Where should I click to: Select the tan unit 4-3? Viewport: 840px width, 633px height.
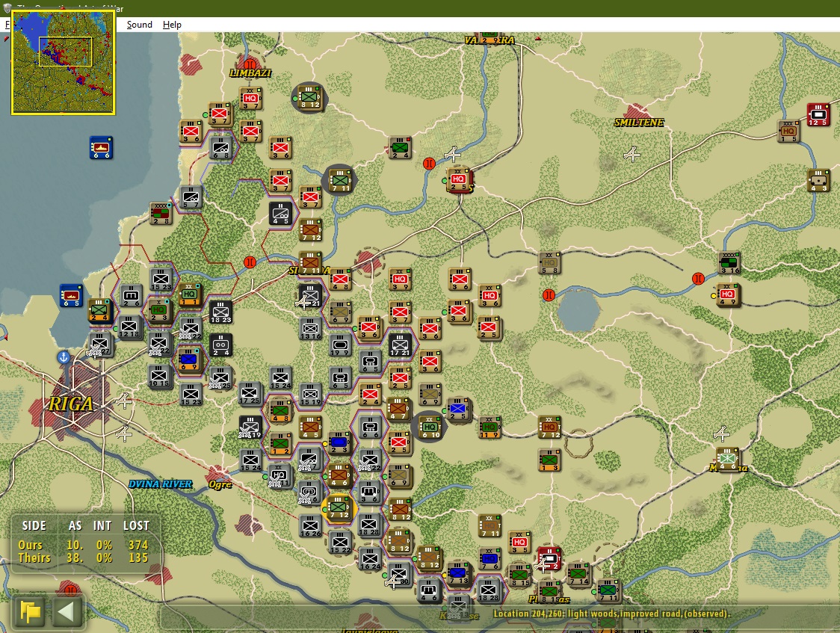click(x=818, y=180)
